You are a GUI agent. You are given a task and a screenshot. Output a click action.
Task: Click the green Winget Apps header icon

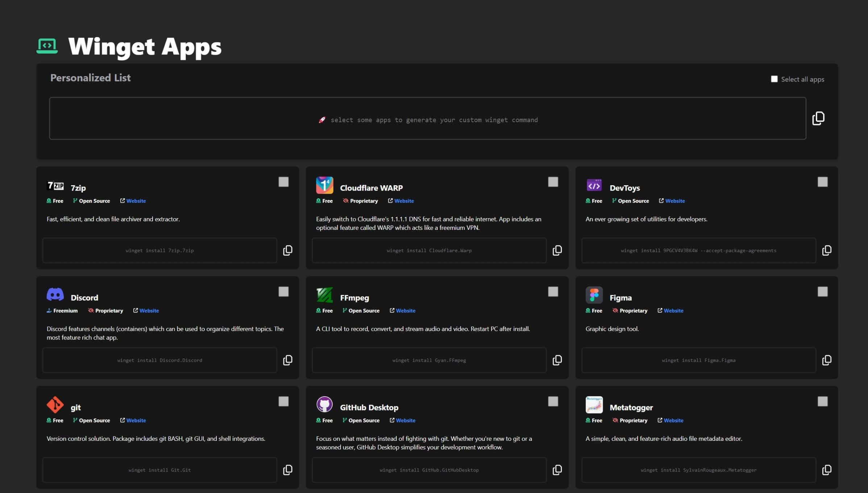47,46
